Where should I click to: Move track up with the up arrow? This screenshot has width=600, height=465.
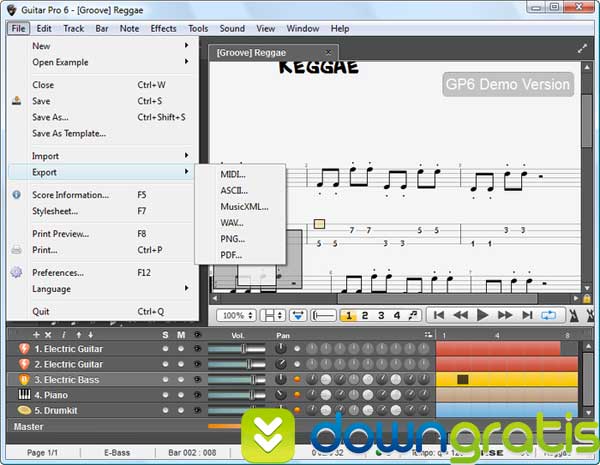point(78,335)
